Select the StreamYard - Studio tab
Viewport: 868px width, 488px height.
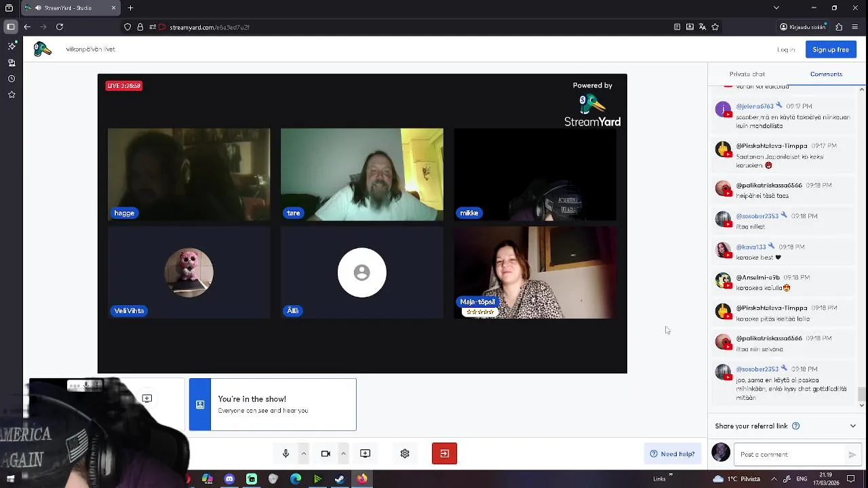click(71, 8)
